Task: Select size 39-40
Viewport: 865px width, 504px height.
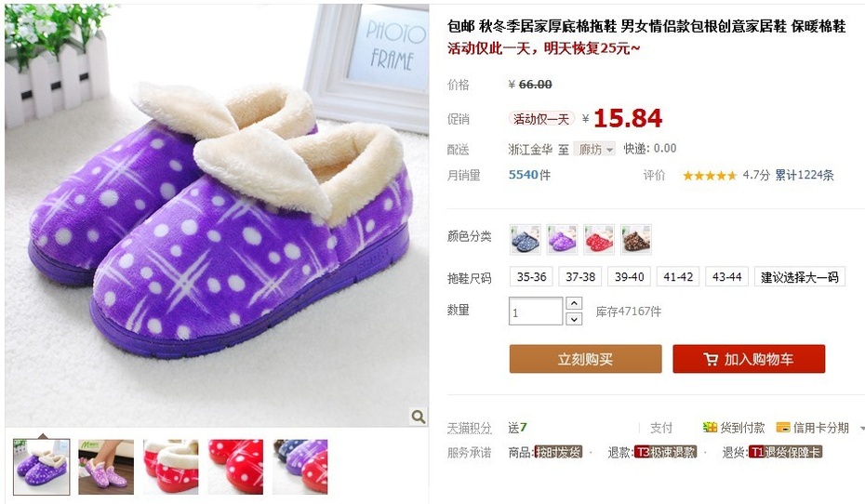Action: (629, 277)
